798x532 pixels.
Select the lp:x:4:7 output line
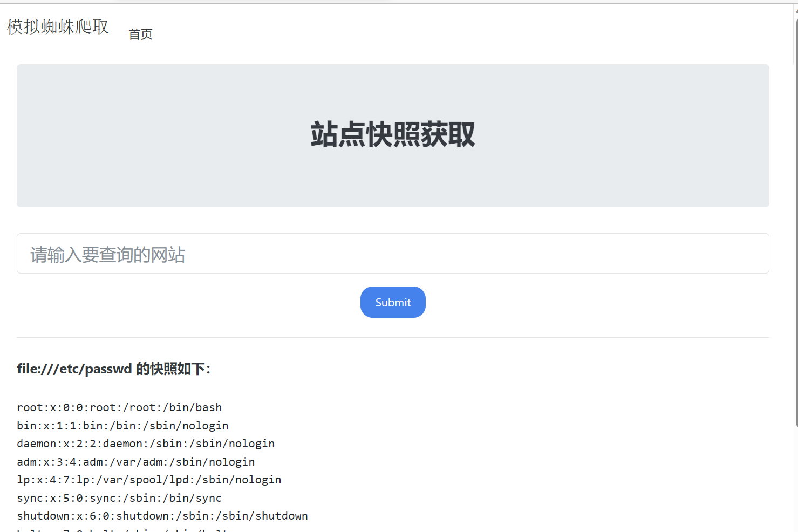149,480
